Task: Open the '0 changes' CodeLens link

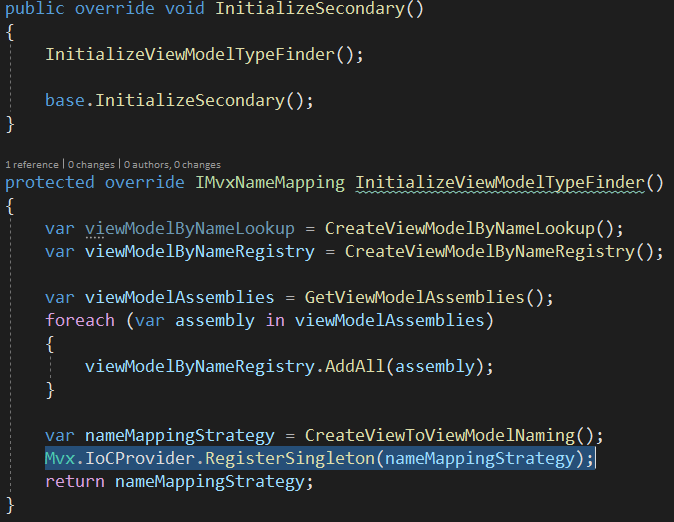Action: [91, 165]
